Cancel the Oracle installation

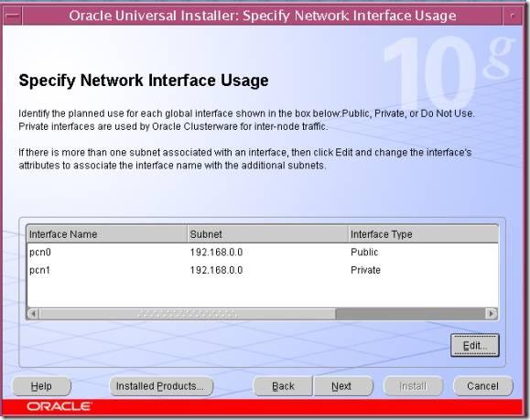click(482, 386)
